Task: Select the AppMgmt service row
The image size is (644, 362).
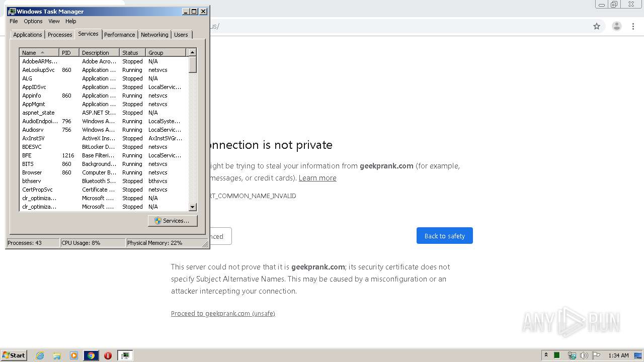Action: pyautogui.click(x=104, y=104)
